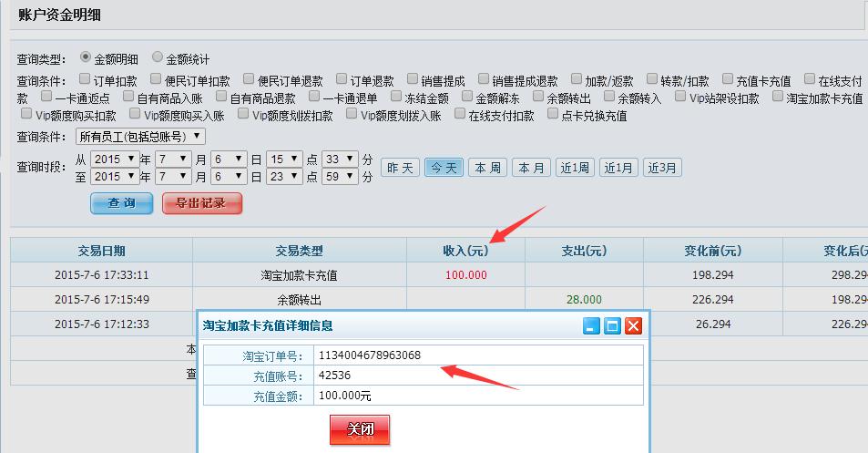Viewport: 868px width, 453px height.
Task: Check the Vip额度划拨入账 checkbox
Action: [352, 114]
